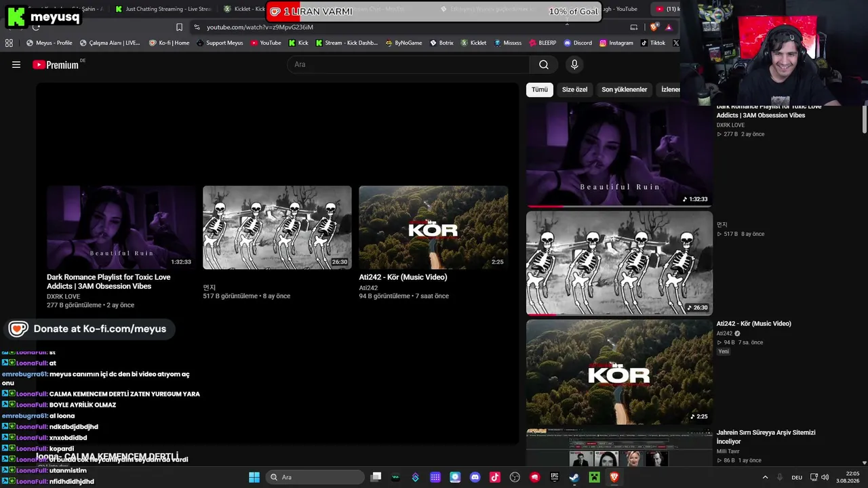The height and width of the screenshot is (488, 868).
Task: Open the Brave Shields lion icon
Action: click(654, 27)
